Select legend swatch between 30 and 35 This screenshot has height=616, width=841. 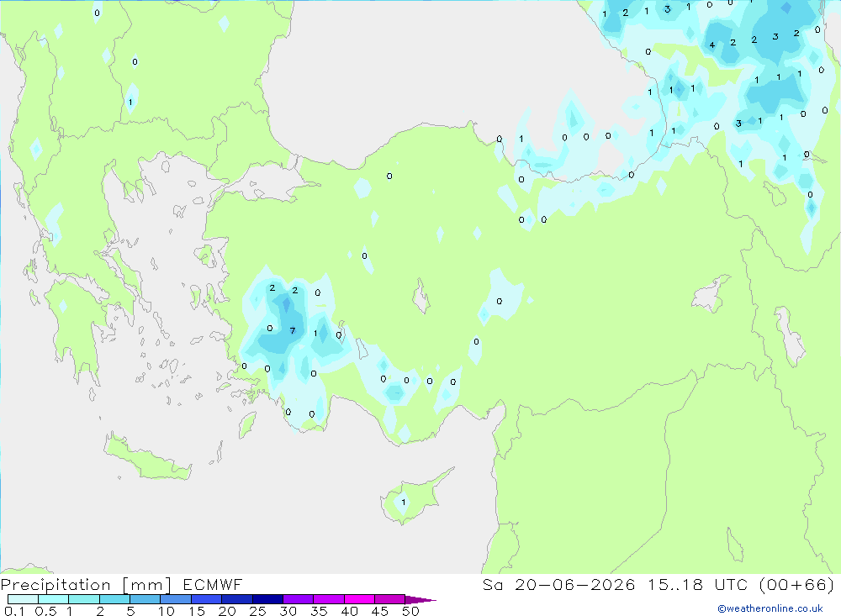299,599
